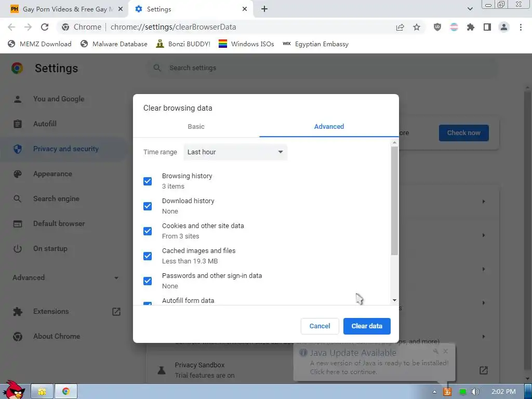This screenshot has height=399, width=532.
Task: Toggle the side panel icon
Action: (487, 27)
